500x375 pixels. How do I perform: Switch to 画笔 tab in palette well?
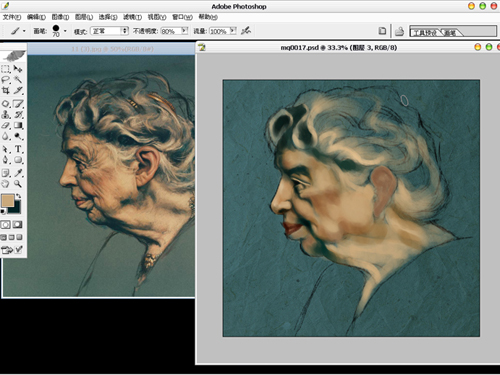pos(451,32)
